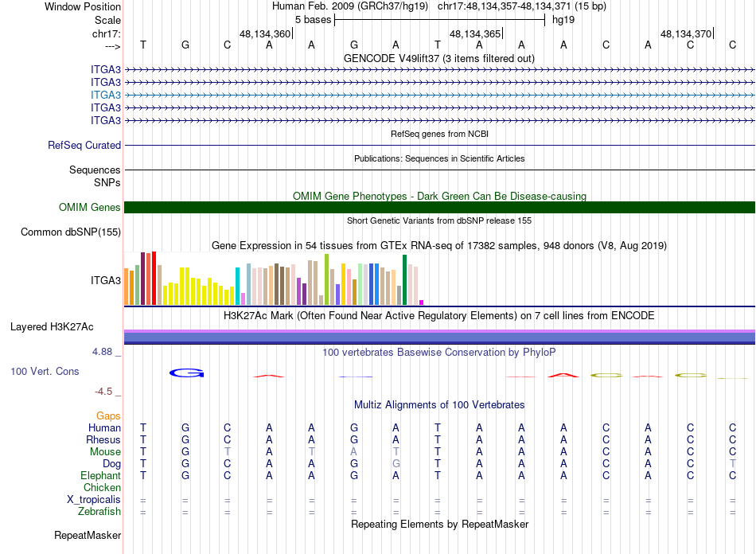Screen dimensions: 756x554
Task: Click the Zebrafish species label
Action: click(x=99, y=511)
